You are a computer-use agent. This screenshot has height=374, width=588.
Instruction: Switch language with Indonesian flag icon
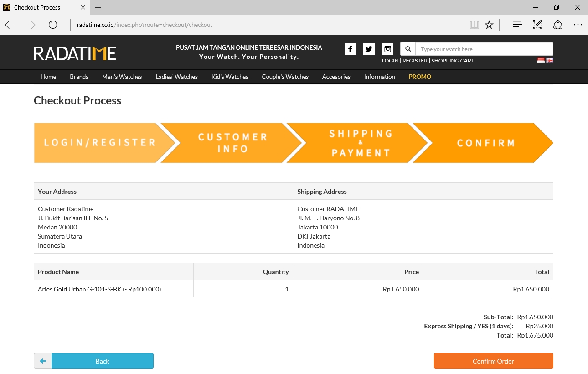pos(541,60)
